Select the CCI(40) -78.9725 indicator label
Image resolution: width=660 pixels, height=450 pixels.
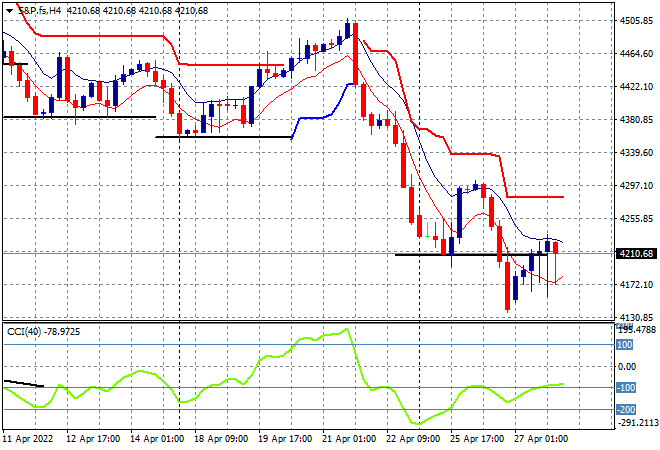click(x=43, y=332)
